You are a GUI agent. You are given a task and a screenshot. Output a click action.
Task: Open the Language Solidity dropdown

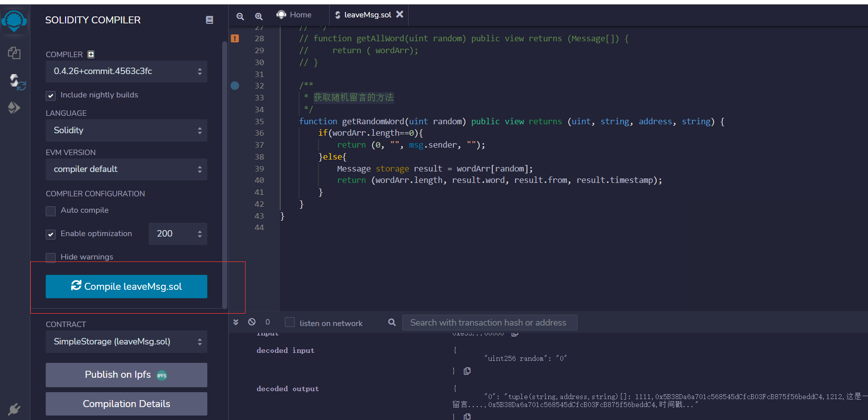(126, 130)
